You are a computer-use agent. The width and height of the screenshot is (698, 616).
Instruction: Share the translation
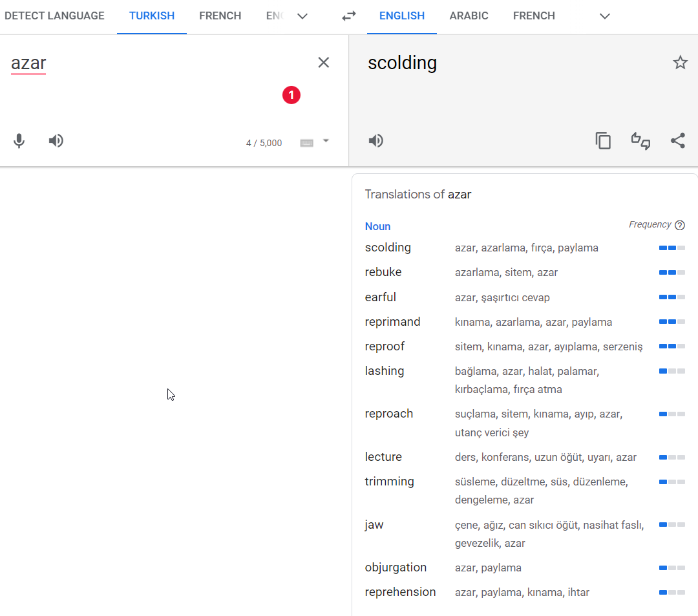(677, 141)
